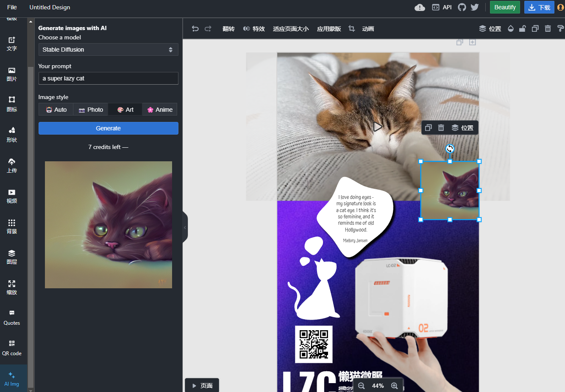The width and height of the screenshot is (565, 392).
Task: Expand the 页面 (Pages) panel
Action: [x=202, y=385]
